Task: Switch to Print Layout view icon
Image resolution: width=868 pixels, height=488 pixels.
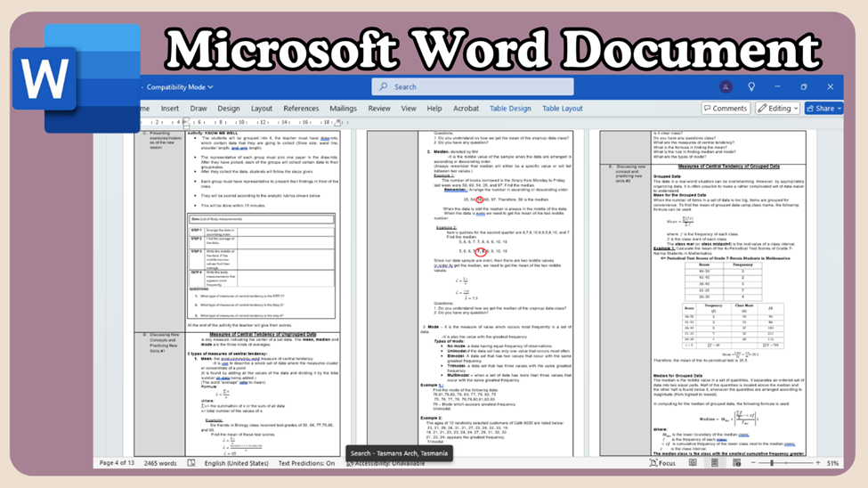Action: (x=715, y=463)
